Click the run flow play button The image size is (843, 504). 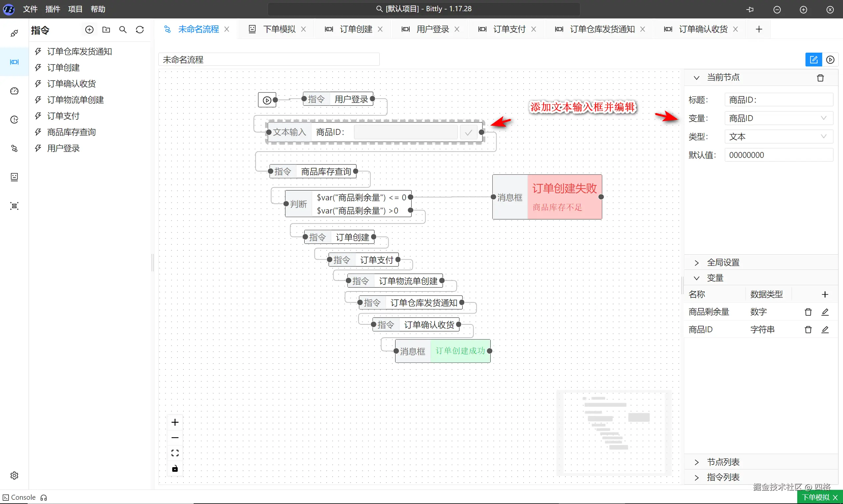tap(830, 60)
